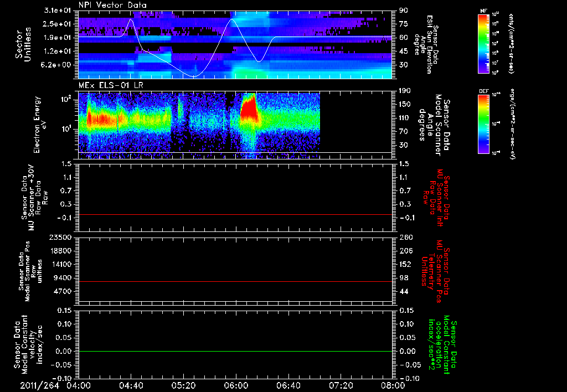Click the 2.5e+01 sector tick label

click(58, 24)
